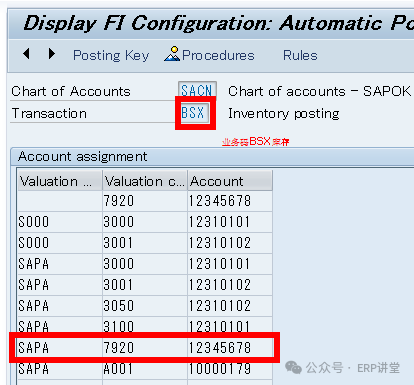The height and width of the screenshot is (385, 414).
Task: Click SAPA cell in the 3100 row
Action: coord(60,326)
